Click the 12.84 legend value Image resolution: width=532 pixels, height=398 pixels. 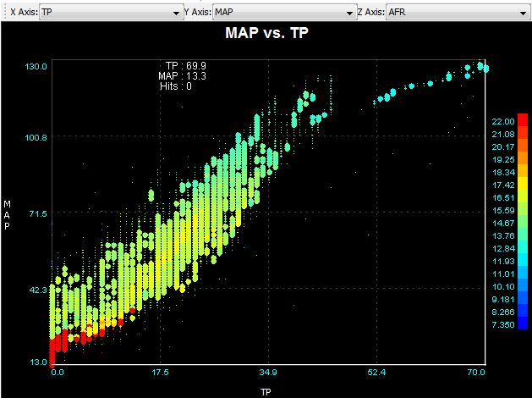(x=503, y=249)
